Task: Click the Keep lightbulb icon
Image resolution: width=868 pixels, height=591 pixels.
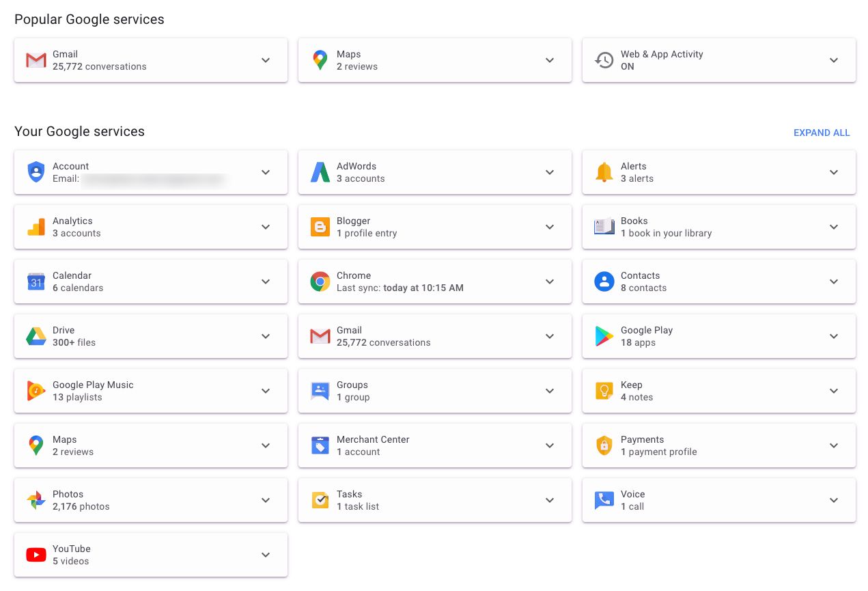Action: (604, 391)
